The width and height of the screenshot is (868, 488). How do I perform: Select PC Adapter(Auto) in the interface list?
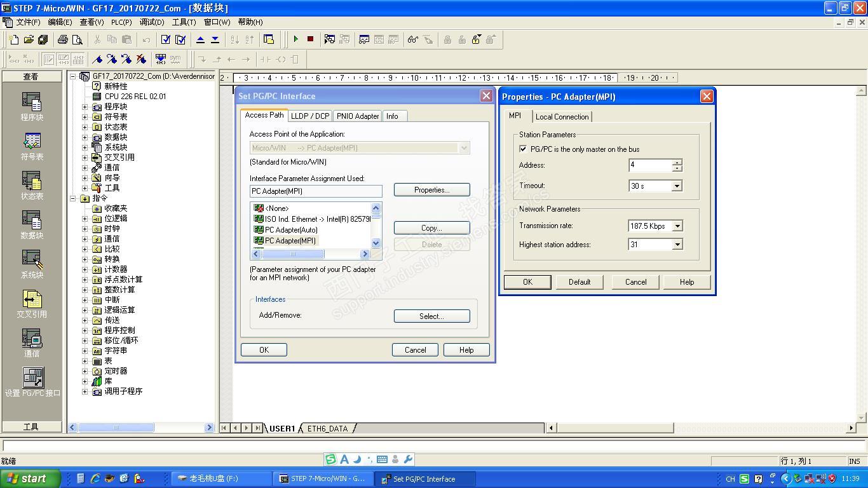tap(290, 230)
